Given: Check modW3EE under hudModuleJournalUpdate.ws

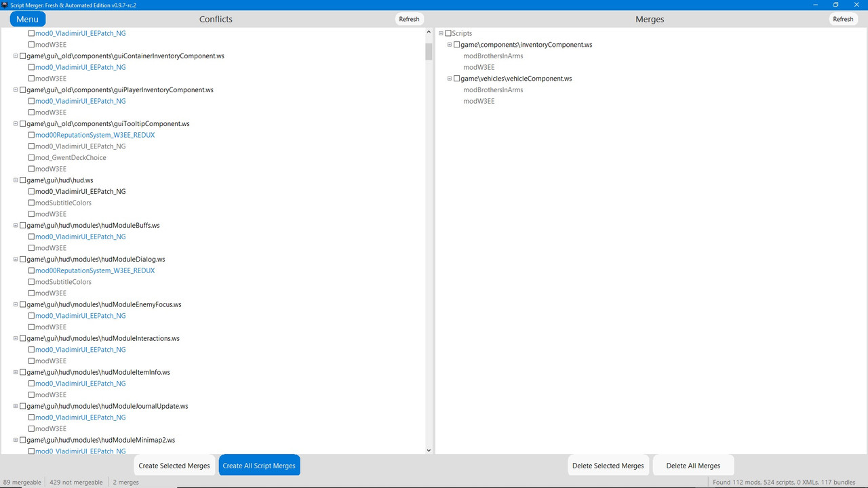Looking at the screenshot, I should pyautogui.click(x=31, y=428).
